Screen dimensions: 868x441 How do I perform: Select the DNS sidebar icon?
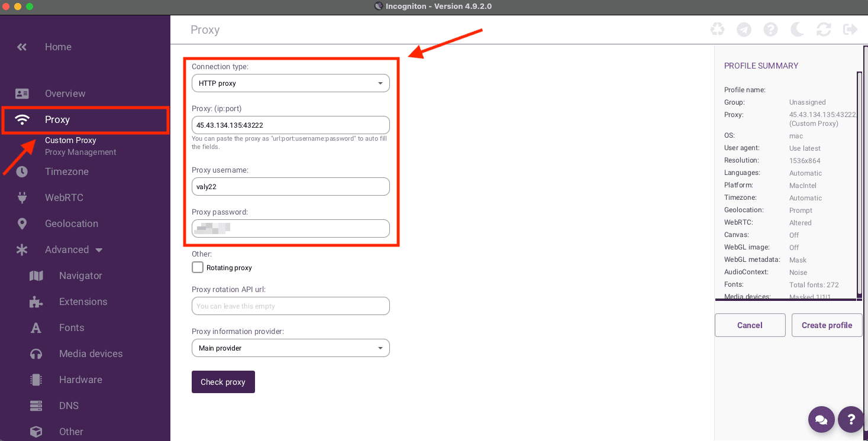(36, 406)
